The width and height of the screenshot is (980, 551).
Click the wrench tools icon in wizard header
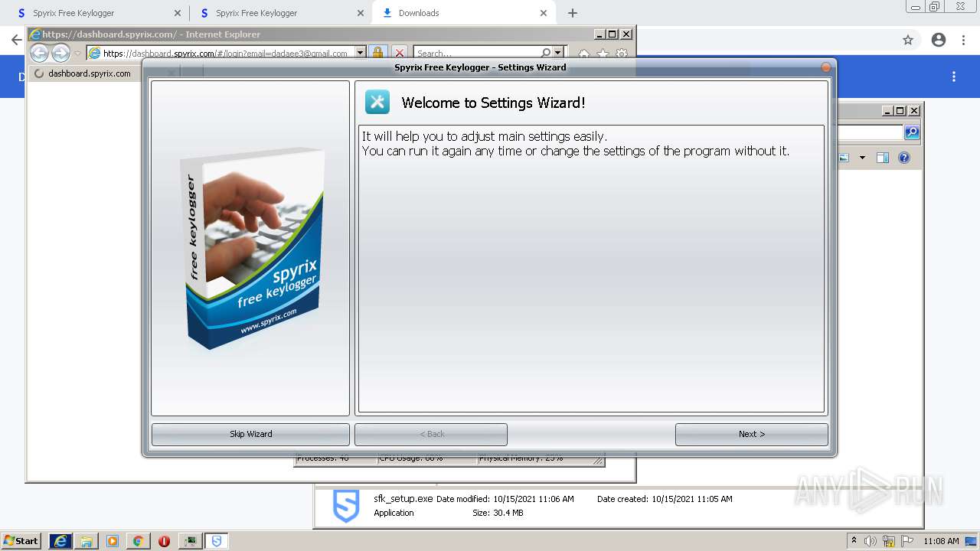(377, 102)
